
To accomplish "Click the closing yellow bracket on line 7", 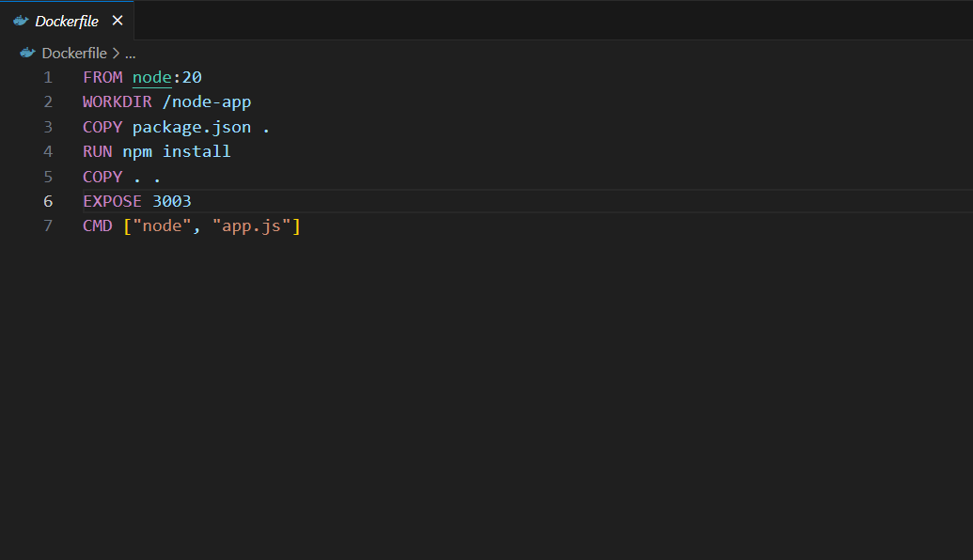I will (297, 226).
